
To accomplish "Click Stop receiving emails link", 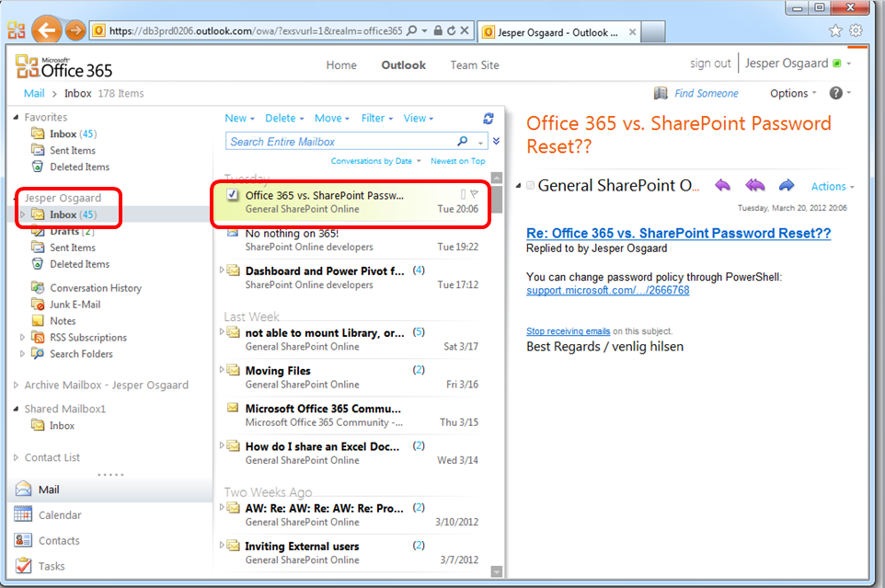I will tap(568, 331).
